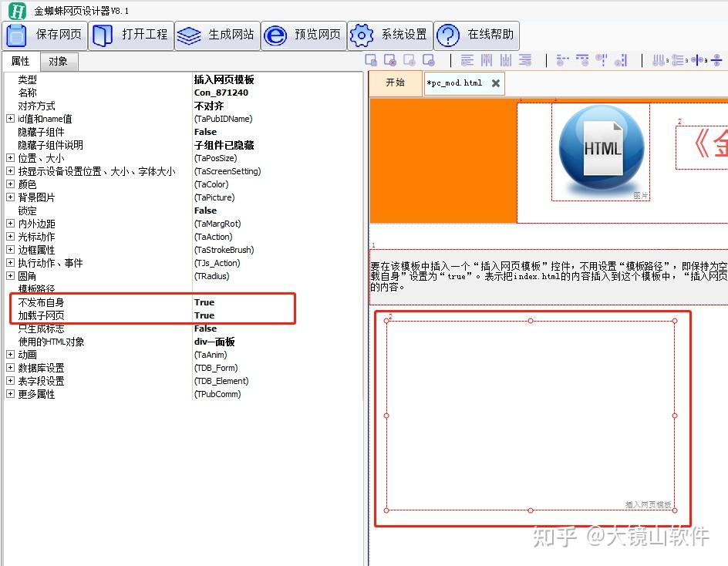This screenshot has width=728, height=566.
Task: Select the instruction text block on canvas
Action: pos(549,277)
